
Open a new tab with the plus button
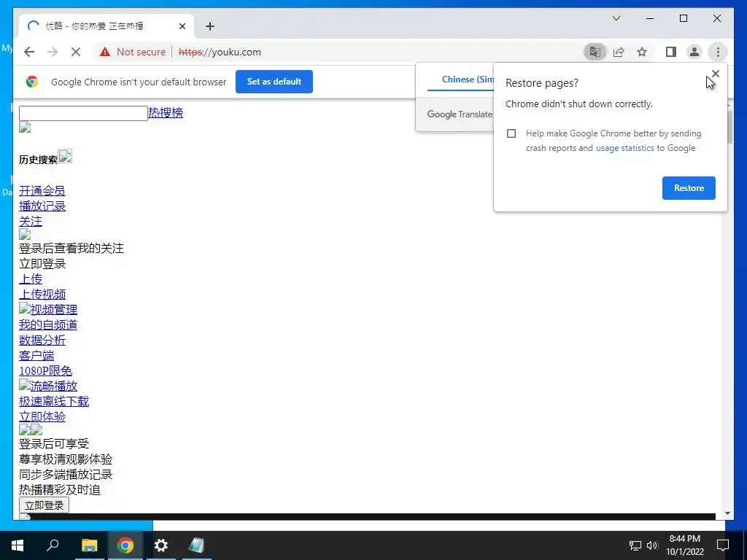[x=210, y=26]
